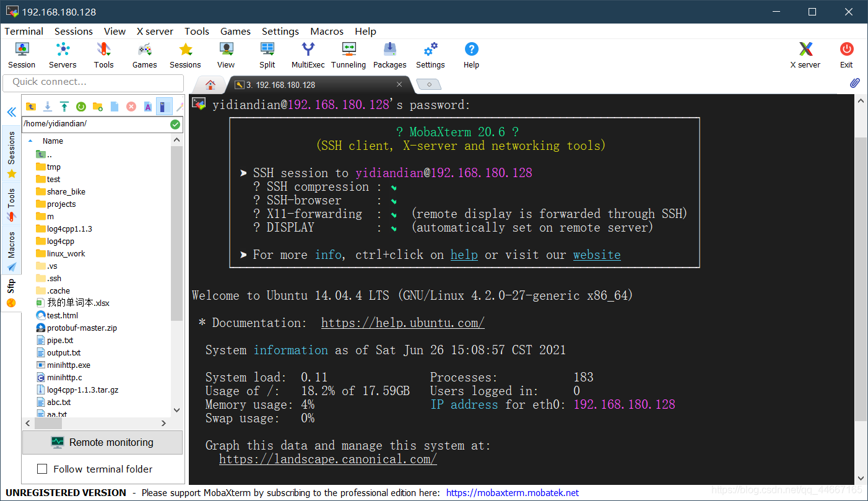Open the Tunneling tool
868x501 pixels.
click(349, 55)
